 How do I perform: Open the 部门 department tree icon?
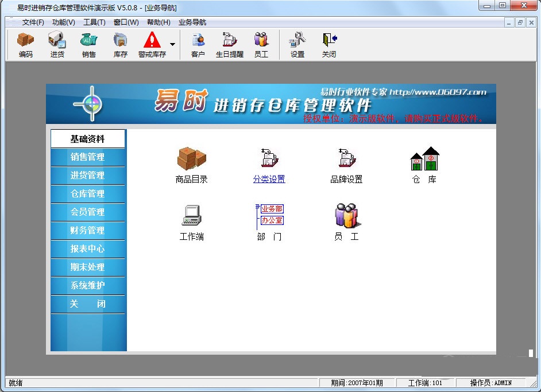click(269, 216)
